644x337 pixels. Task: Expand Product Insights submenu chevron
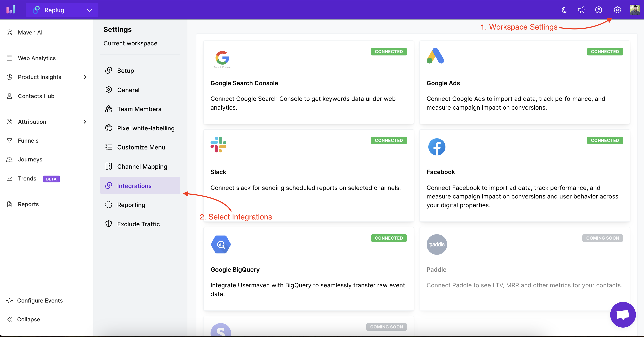85,77
